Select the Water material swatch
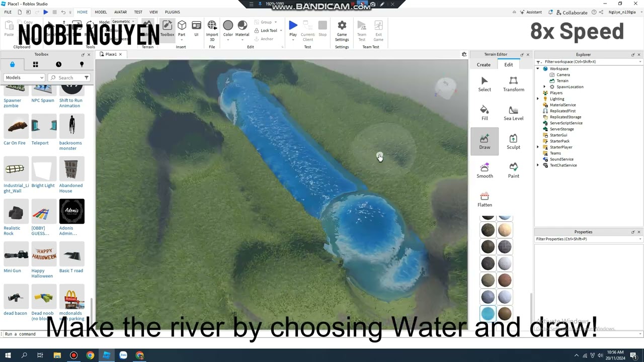The image size is (644, 362). (488, 314)
